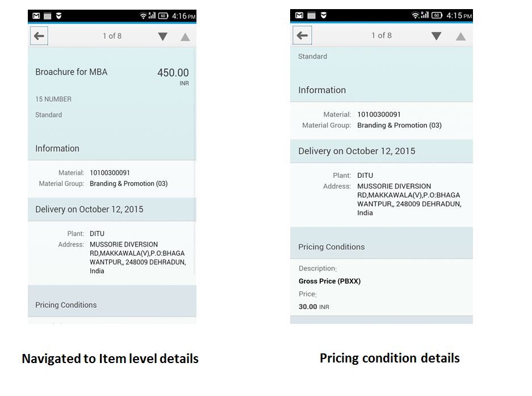
Task: Select Information section header on left screen
Action: tap(112, 148)
